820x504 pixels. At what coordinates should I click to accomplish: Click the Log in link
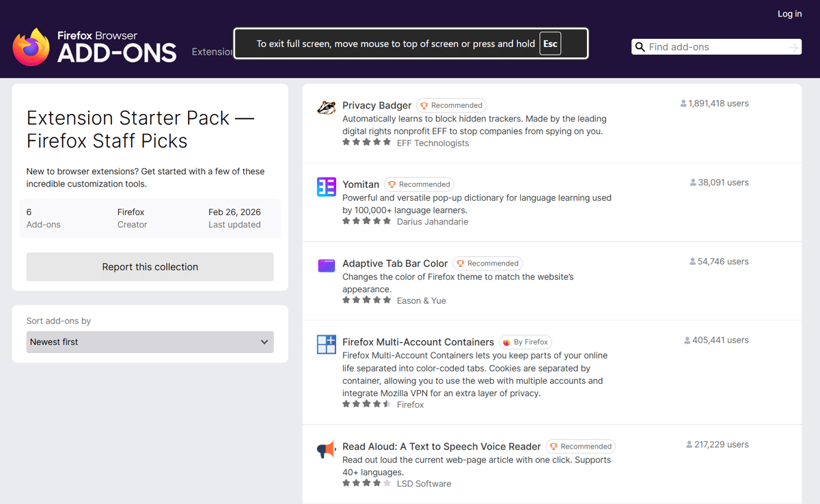(789, 14)
